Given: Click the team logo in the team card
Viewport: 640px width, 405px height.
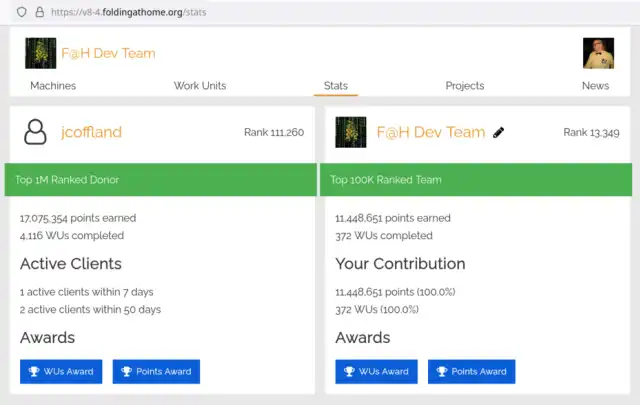Looking at the screenshot, I should [x=350, y=132].
